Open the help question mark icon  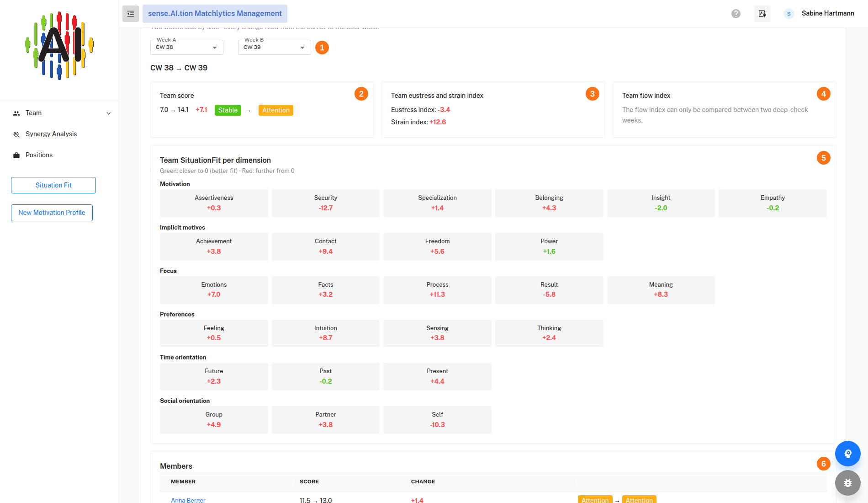[736, 14]
